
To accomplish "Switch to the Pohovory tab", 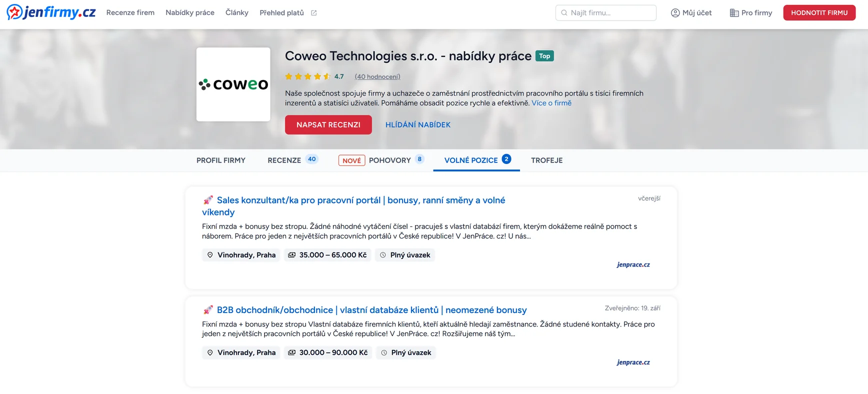I will (381, 160).
